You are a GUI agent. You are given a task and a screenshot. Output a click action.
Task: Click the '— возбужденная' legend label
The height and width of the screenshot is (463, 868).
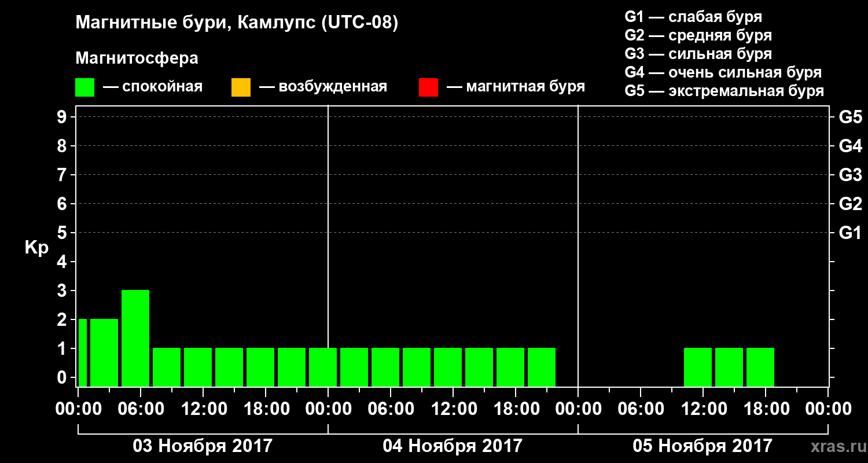(x=323, y=87)
